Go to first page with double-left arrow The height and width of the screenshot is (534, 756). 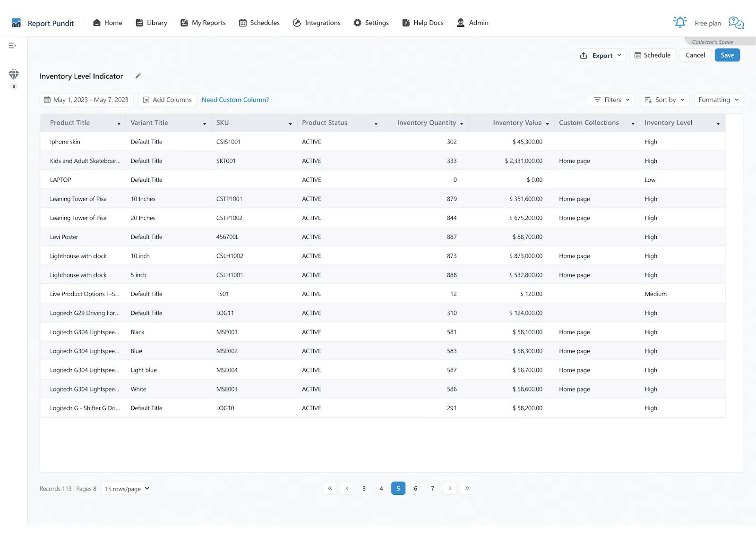click(330, 488)
